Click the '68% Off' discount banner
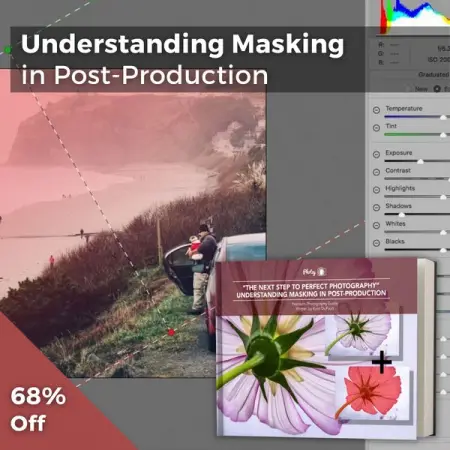The height and width of the screenshot is (450, 450). (x=38, y=409)
